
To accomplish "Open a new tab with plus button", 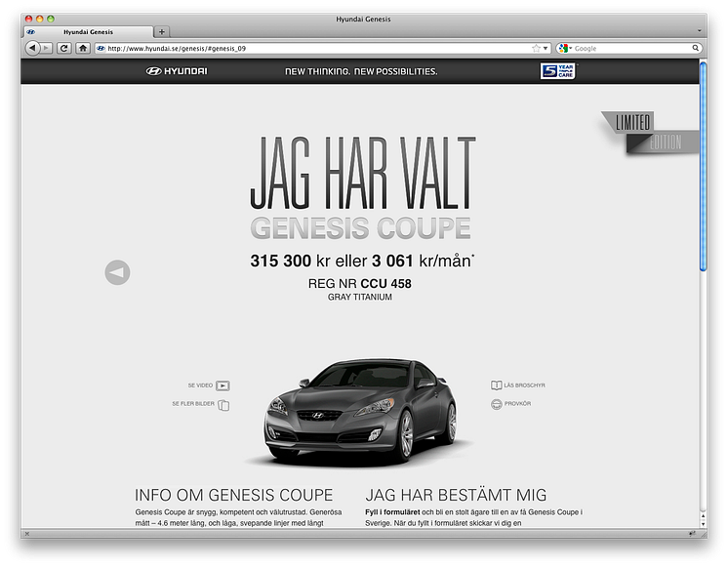I will 162,31.
